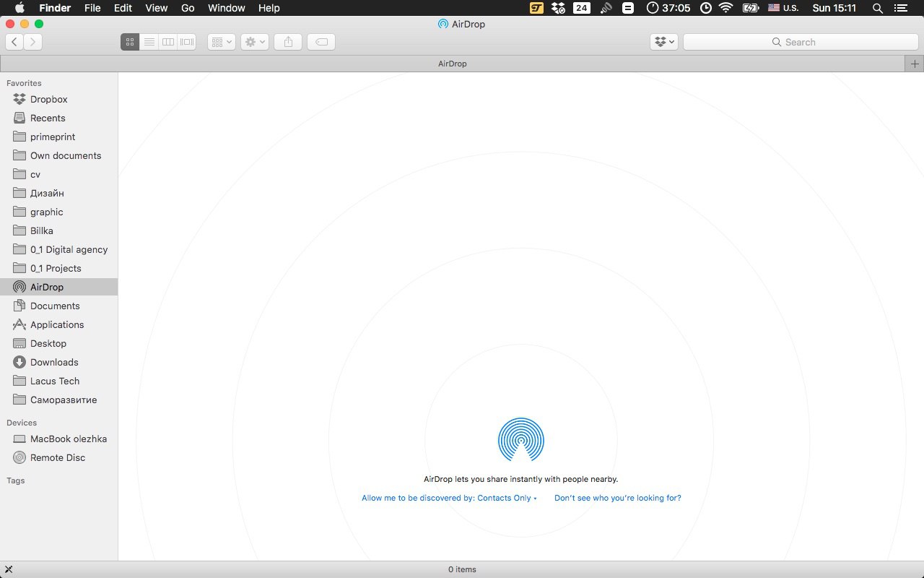Open the Own documents folder
Image resolution: width=924 pixels, height=578 pixels.
pyautogui.click(x=58, y=155)
